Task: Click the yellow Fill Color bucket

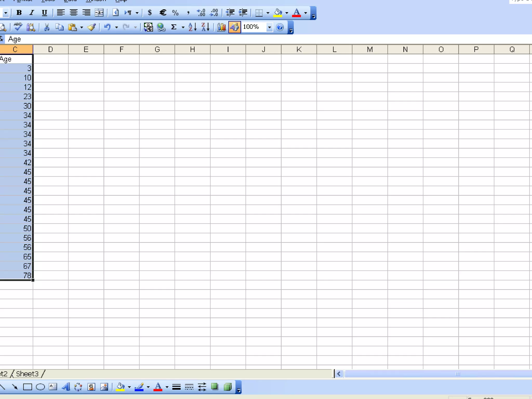Action: [x=278, y=12]
